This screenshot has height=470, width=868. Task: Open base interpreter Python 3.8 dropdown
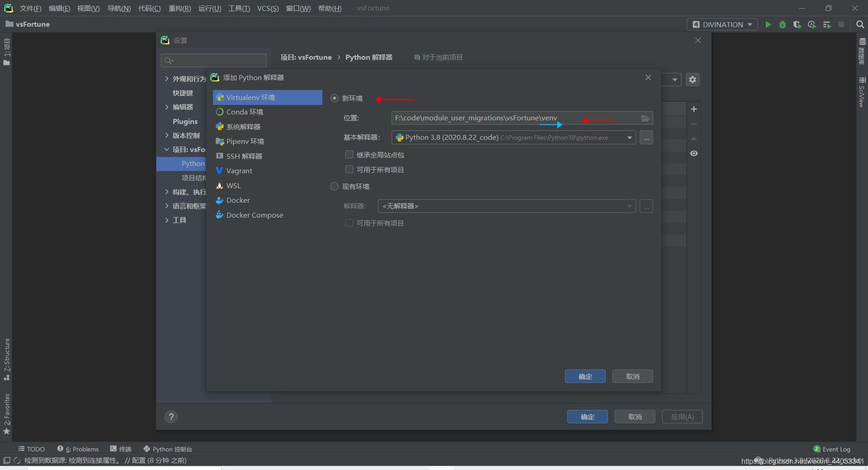514,138
